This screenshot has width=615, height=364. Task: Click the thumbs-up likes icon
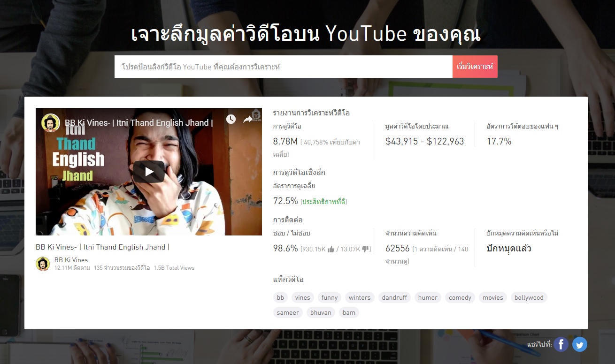[331, 249]
